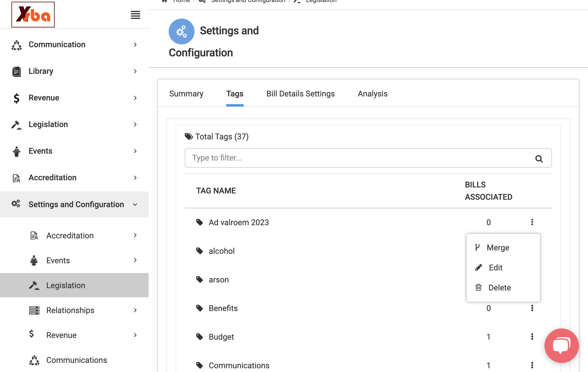
Task: Open the three-dot menu for Communications tag
Action: pyautogui.click(x=532, y=365)
